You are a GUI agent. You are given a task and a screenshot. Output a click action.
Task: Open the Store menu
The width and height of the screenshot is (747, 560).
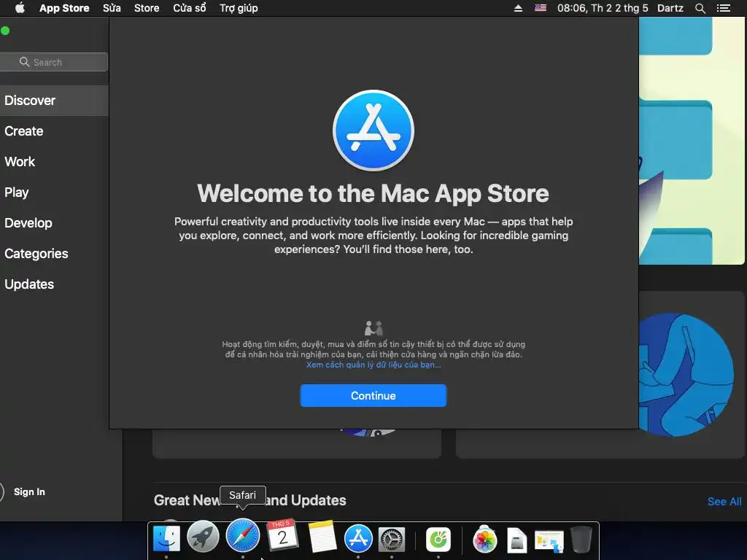(x=147, y=8)
